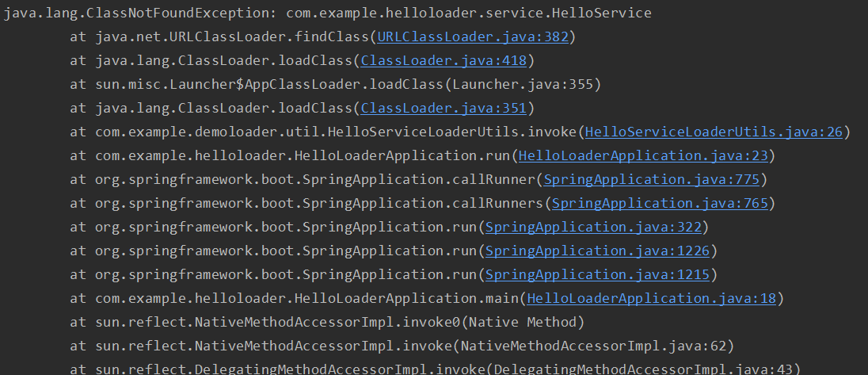Screen dimensions: 868x375
Task: Click the NativeMethodAccessorImpl.java:62 text
Action: click(x=593, y=346)
